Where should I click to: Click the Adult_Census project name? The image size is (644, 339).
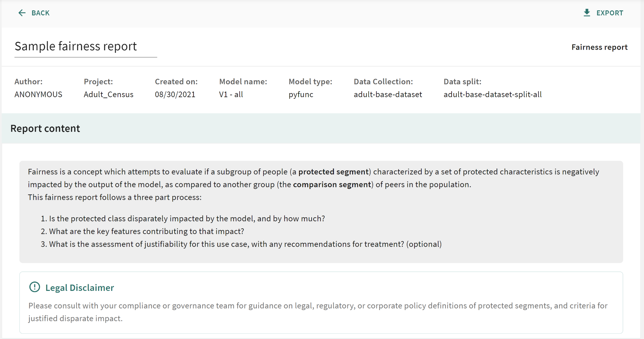coord(108,94)
